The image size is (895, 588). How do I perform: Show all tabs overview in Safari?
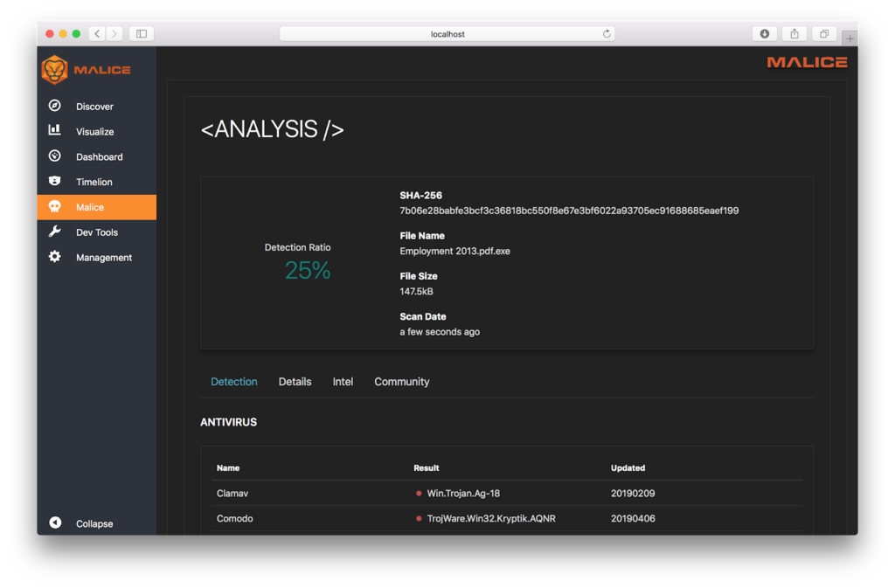(824, 34)
